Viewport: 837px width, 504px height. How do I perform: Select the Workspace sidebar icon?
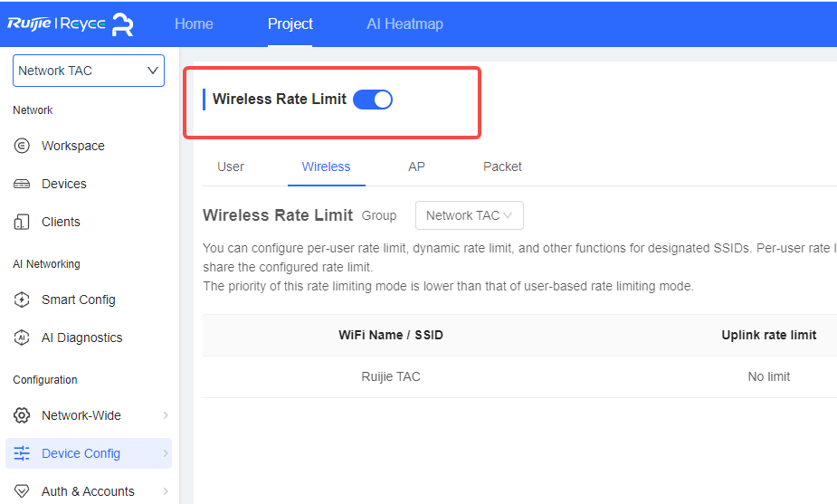[23, 146]
